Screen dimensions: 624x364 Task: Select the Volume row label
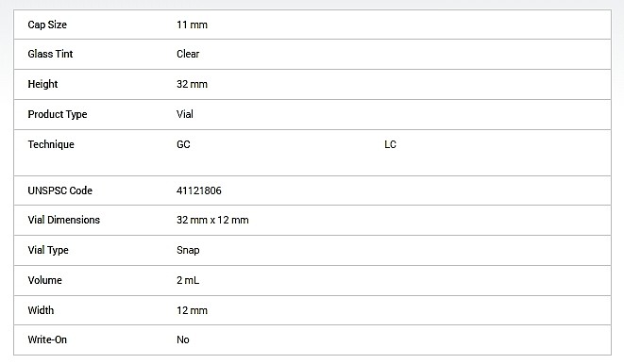44,281
